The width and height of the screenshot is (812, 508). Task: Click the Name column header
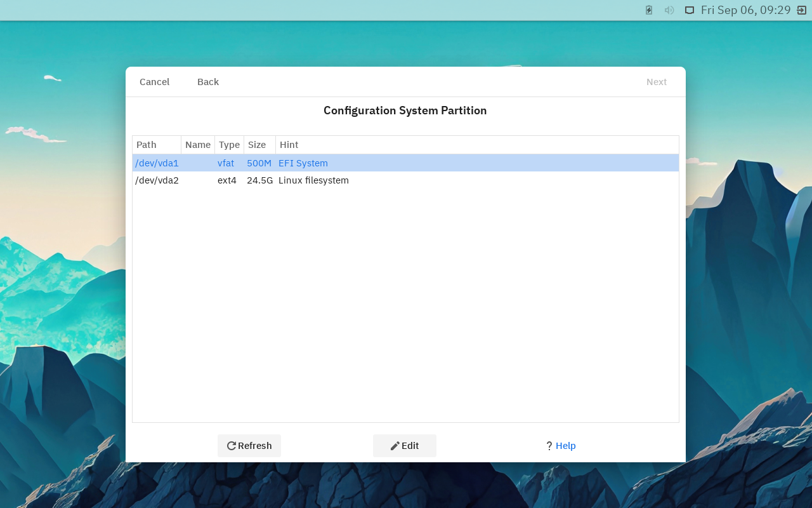197,144
